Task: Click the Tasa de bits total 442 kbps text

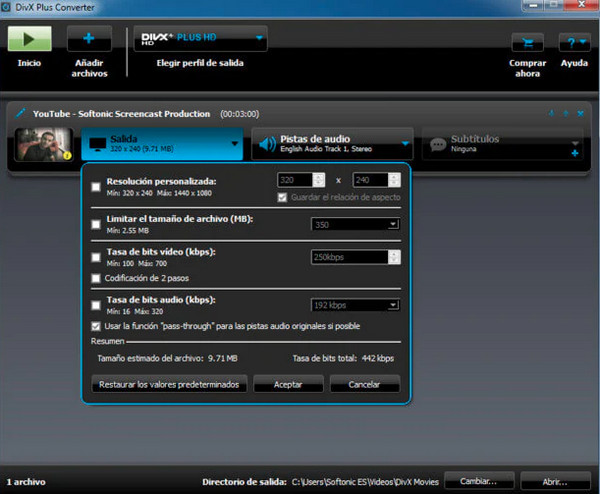Action: (x=343, y=358)
